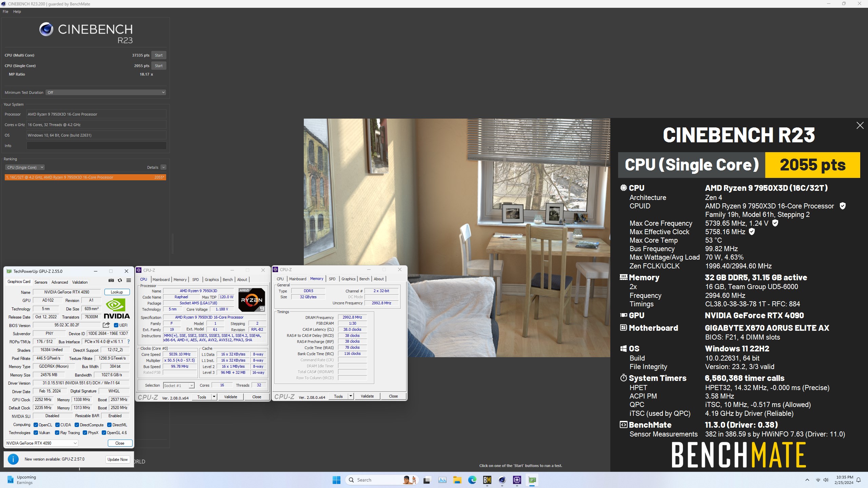The height and width of the screenshot is (488, 868).
Task: Switch to the Sensors tab in GPU-Z
Action: (x=41, y=282)
